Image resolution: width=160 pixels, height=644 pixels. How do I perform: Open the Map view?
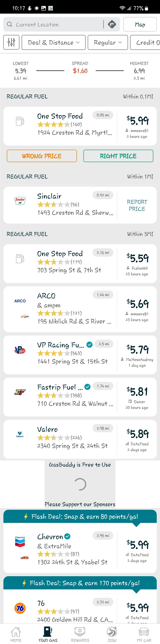click(140, 24)
